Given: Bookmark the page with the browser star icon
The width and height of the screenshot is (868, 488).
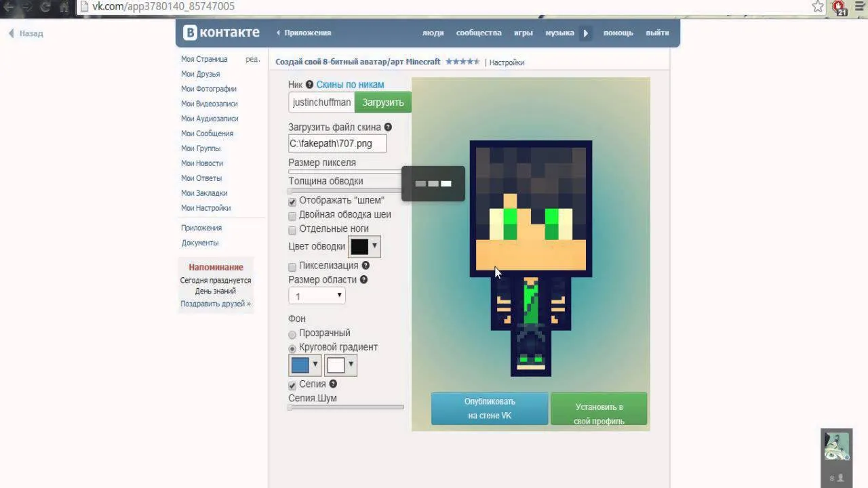Looking at the screenshot, I should pos(818,7).
